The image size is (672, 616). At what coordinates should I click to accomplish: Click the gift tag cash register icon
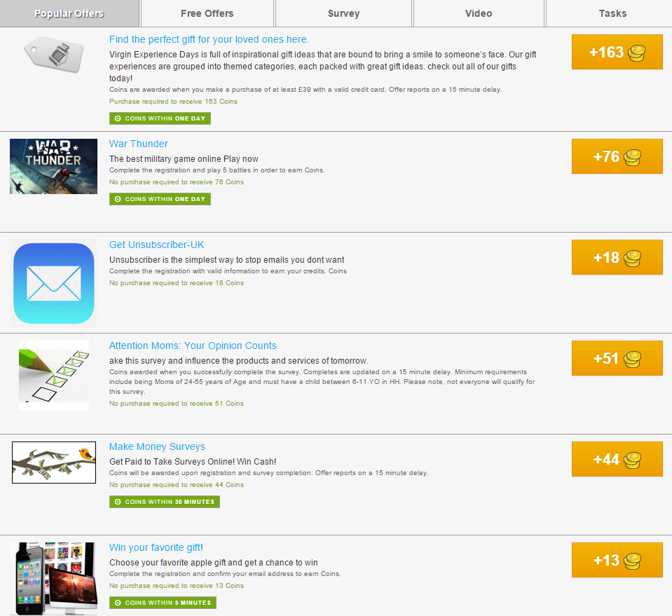[53, 54]
